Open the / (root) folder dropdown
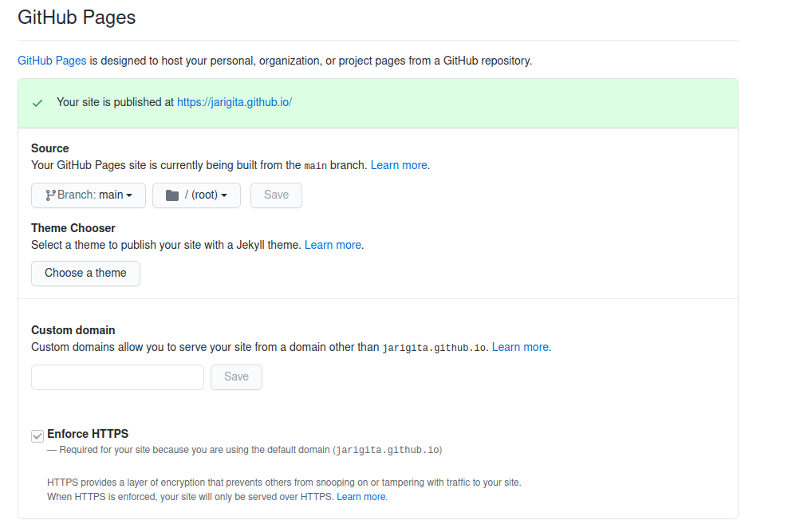788x532 pixels. click(x=196, y=195)
